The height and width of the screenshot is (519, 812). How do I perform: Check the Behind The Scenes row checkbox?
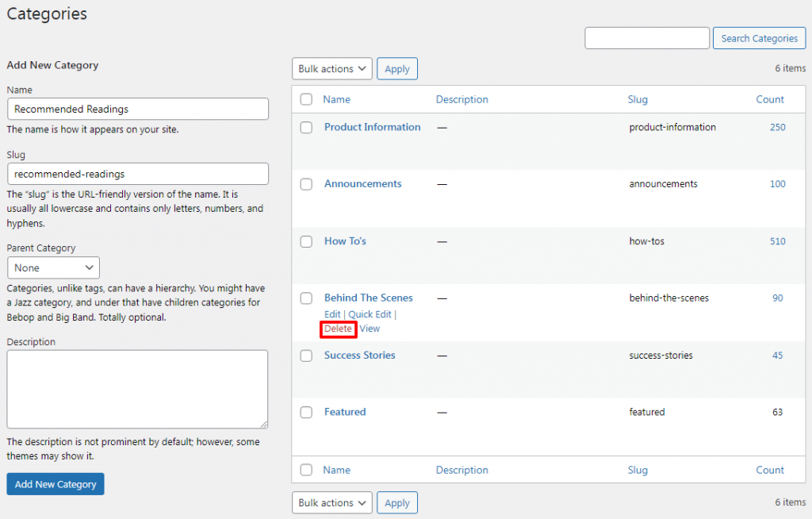tap(306, 298)
